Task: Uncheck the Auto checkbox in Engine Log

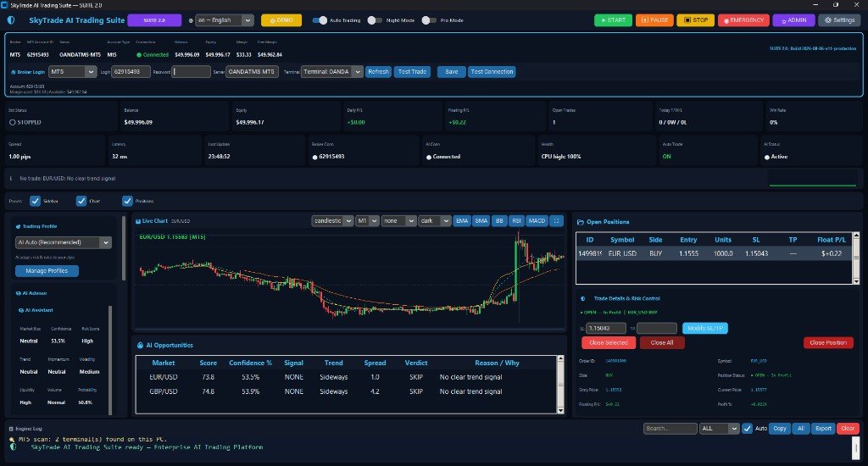Action: tap(747, 429)
